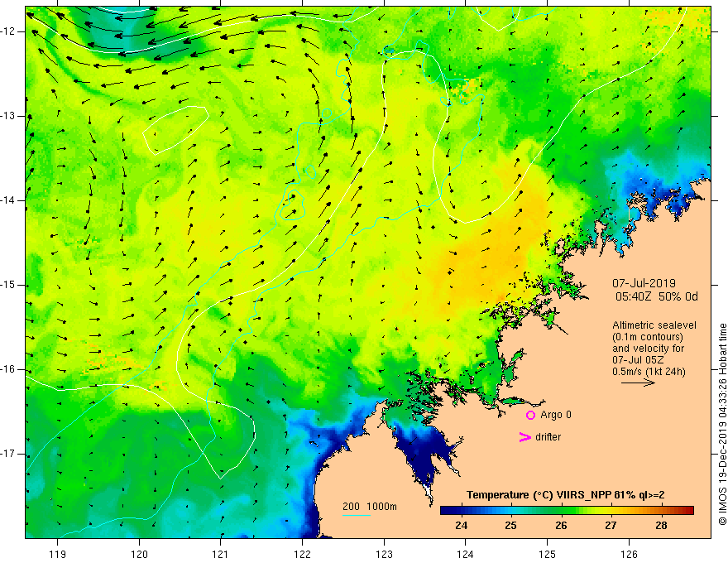Click the latitude label '-14'
728x563 pixels.
[9, 200]
